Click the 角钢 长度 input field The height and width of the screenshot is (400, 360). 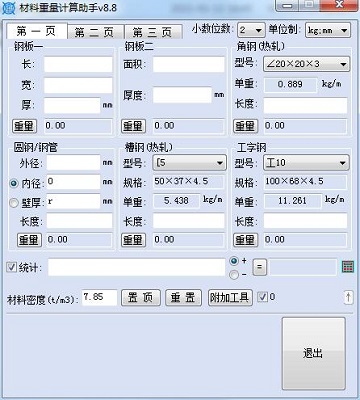(305, 105)
